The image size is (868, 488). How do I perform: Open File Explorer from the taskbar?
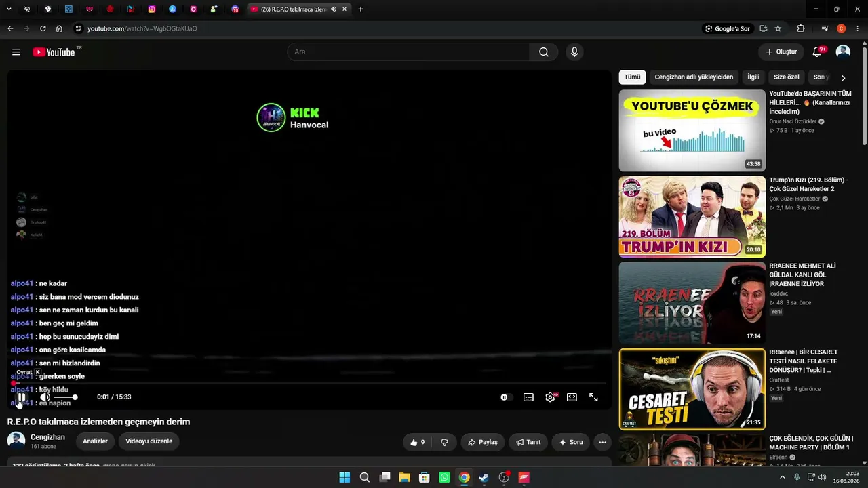pos(404,477)
